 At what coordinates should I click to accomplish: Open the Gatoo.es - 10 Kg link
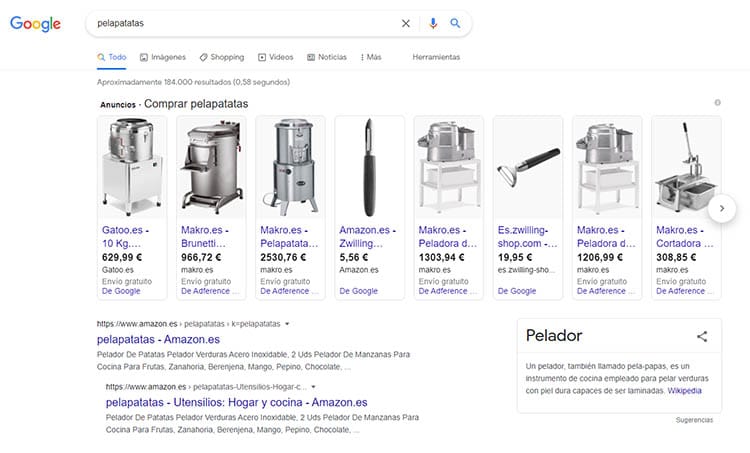click(x=125, y=237)
